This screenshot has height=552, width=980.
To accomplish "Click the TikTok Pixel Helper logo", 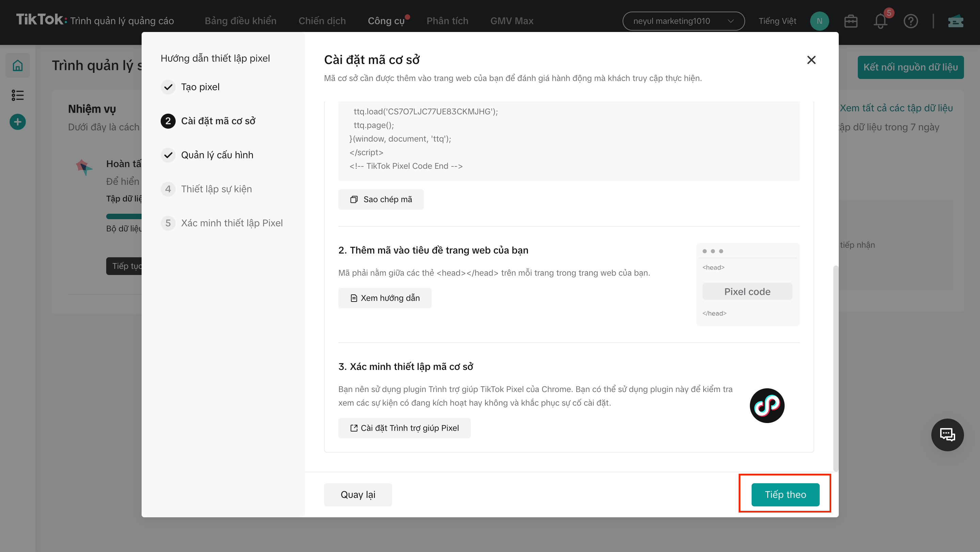I will pos(767,405).
